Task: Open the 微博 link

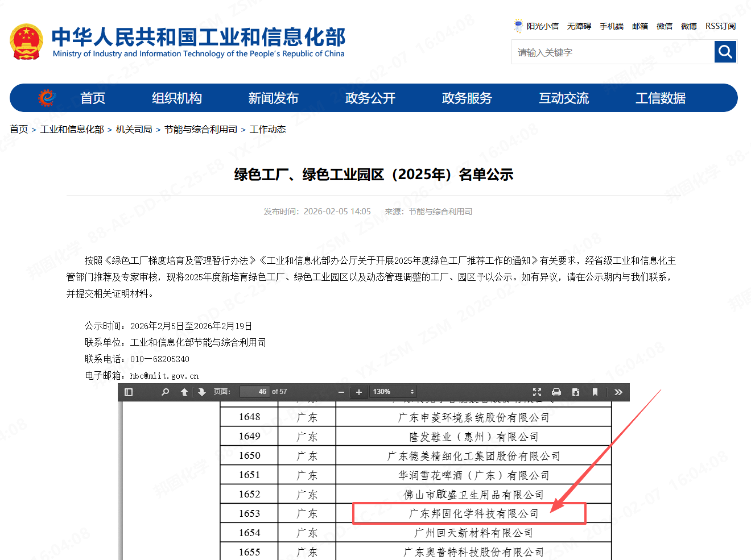Action: [x=689, y=26]
